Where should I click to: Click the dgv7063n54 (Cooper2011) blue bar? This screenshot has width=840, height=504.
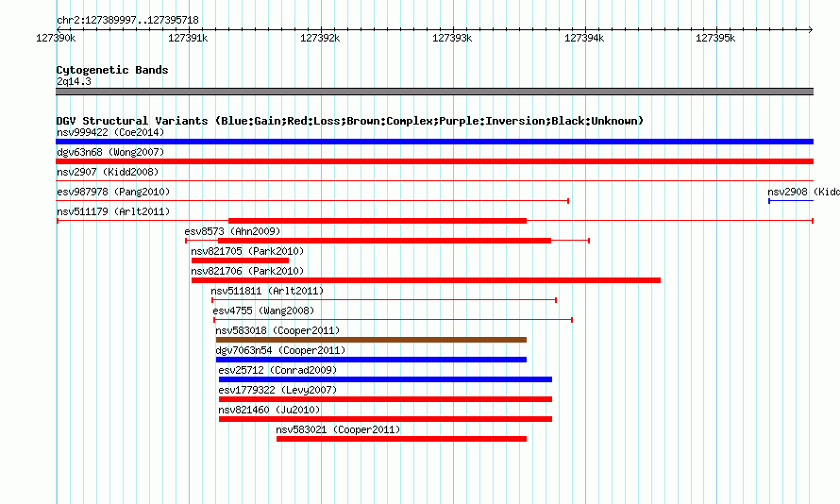pyautogui.click(x=371, y=360)
